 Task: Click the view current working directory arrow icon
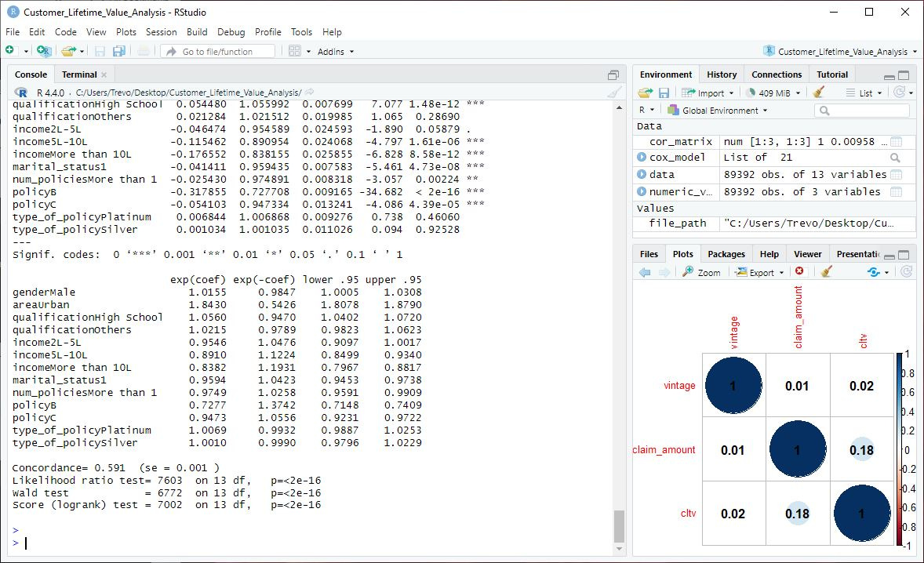click(x=309, y=92)
